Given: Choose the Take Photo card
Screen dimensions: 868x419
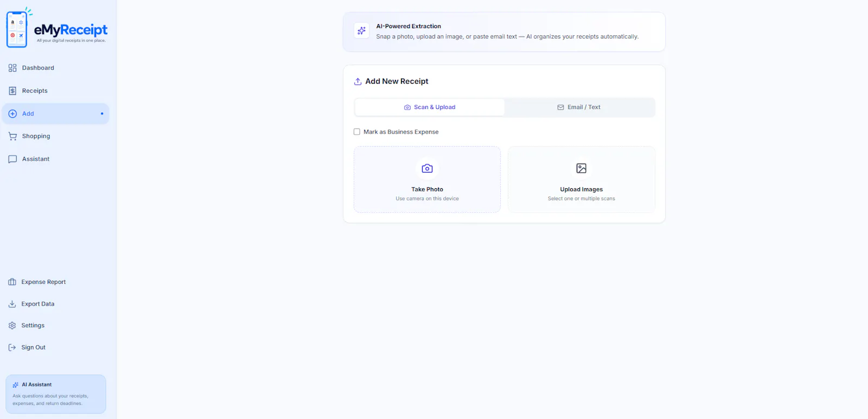Looking at the screenshot, I should tap(427, 180).
